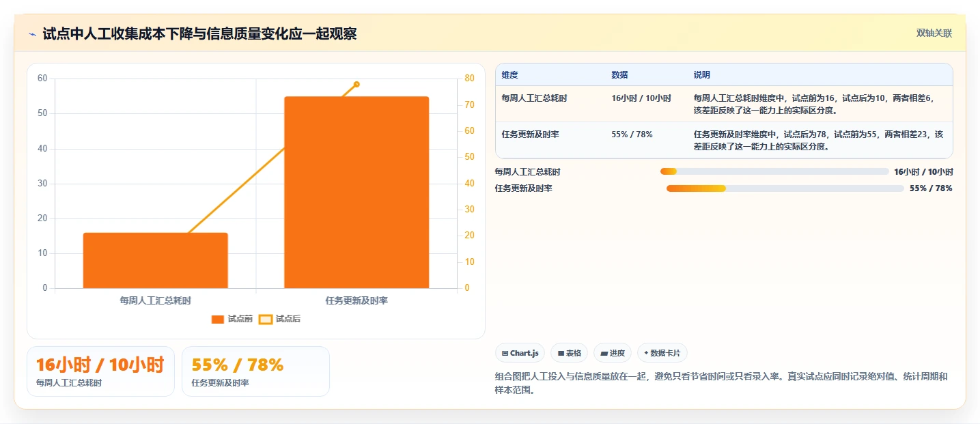Select the 进度 tag chip
980x424 pixels.
click(613, 353)
